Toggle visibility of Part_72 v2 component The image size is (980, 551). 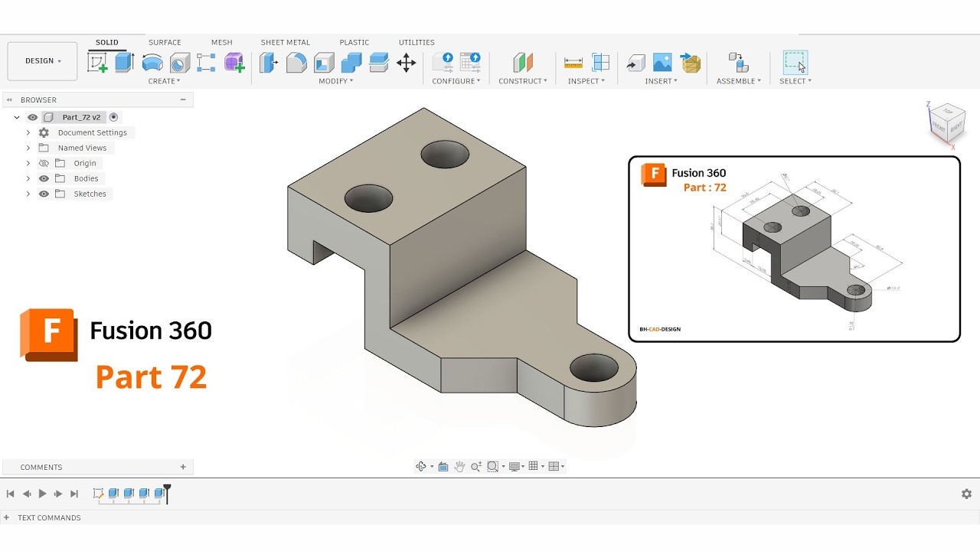click(32, 117)
